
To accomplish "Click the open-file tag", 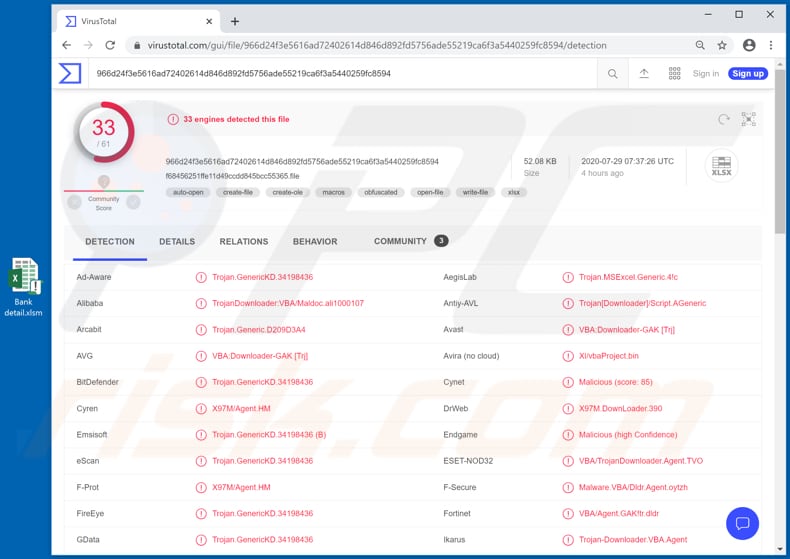I will click(430, 192).
